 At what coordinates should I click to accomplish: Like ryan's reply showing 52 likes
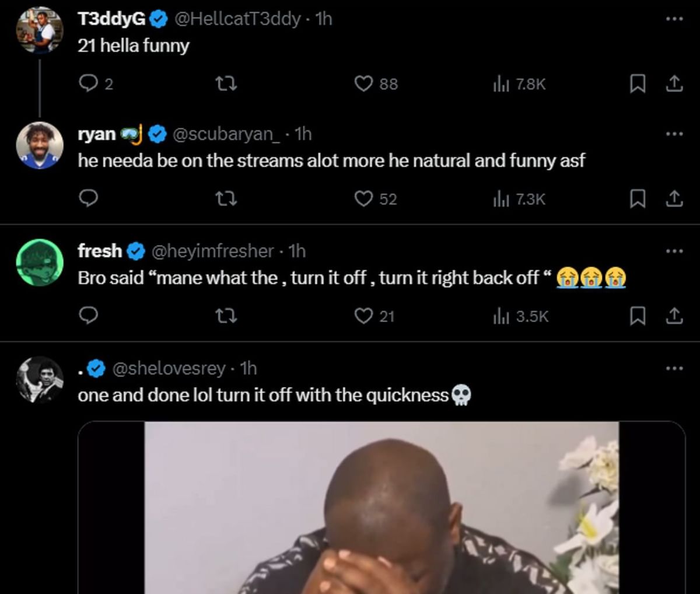(x=364, y=199)
